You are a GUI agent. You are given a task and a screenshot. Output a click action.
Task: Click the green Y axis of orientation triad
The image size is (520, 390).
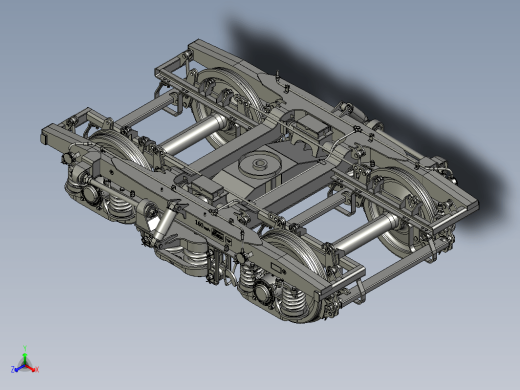[x=25, y=354]
